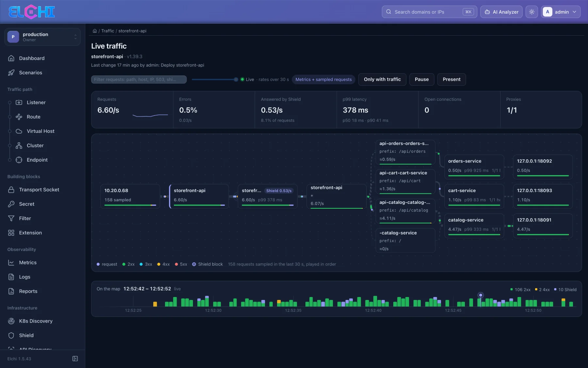Open the Metrics chart icon
Viewport: 588px width, 368px height.
(x=11, y=263)
